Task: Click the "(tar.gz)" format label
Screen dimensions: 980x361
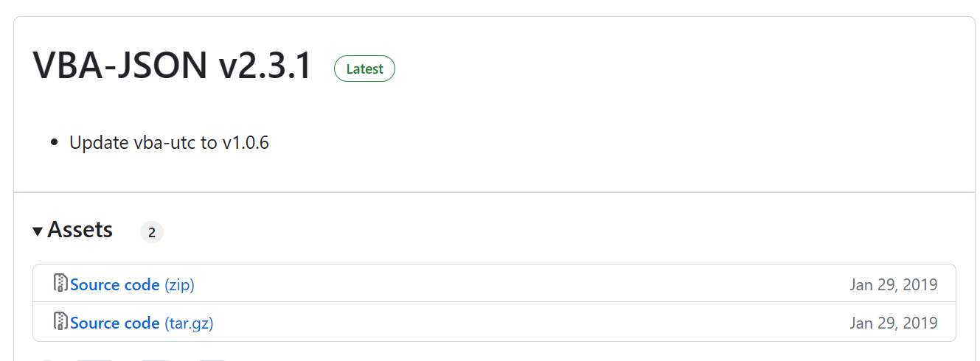Action: coord(189,323)
